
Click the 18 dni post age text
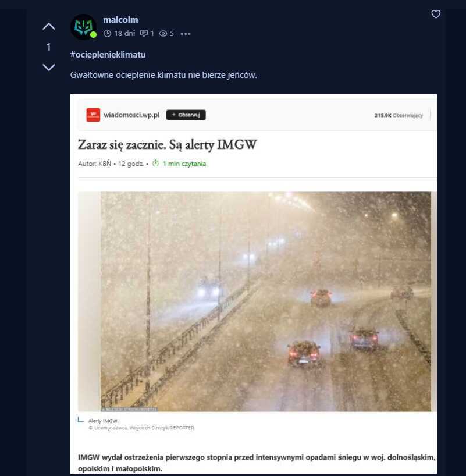[x=124, y=33]
